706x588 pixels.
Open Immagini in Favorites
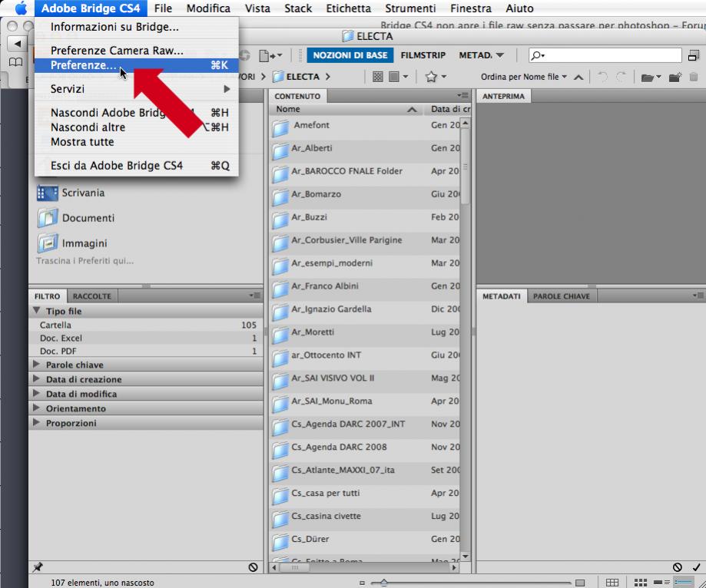pos(72,243)
